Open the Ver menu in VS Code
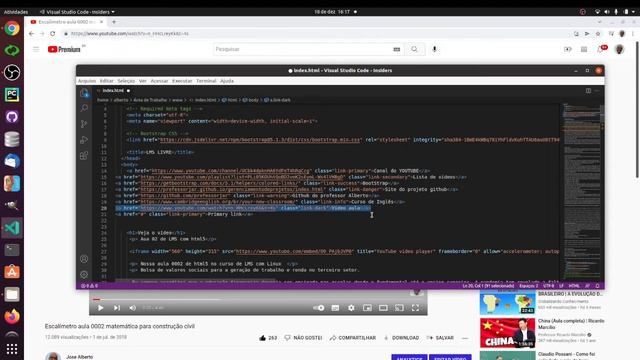The image size is (640, 360). pos(142,81)
